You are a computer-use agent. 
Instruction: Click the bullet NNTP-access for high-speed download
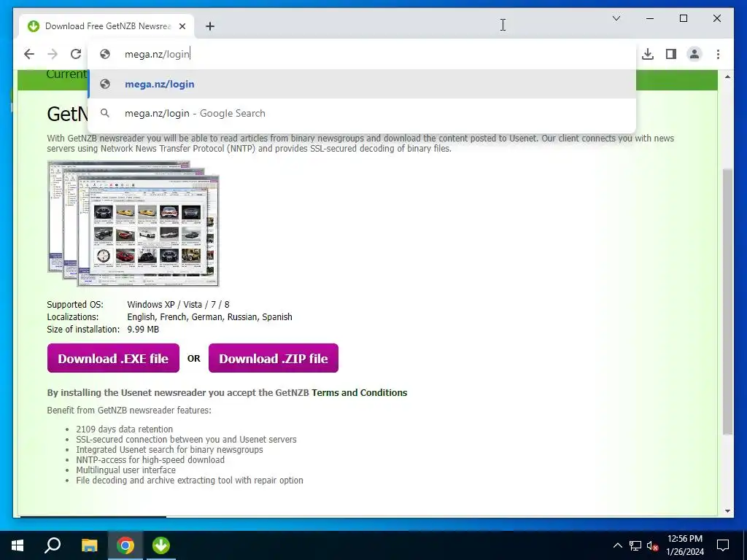[x=150, y=460]
